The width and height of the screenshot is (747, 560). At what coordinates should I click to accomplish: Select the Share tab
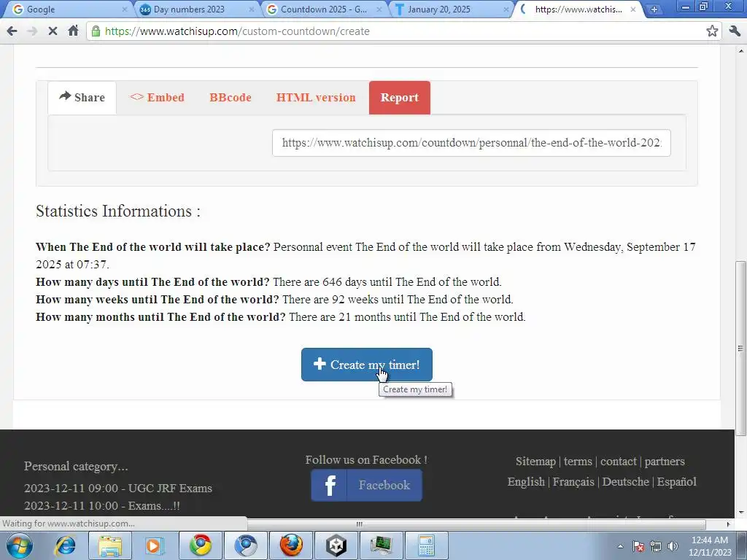(82, 98)
